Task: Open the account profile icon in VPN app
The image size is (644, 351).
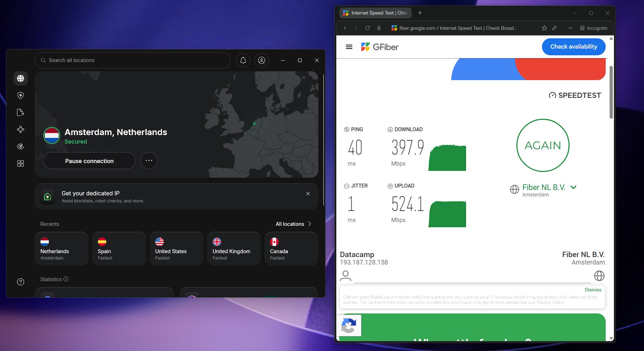Action: click(262, 60)
